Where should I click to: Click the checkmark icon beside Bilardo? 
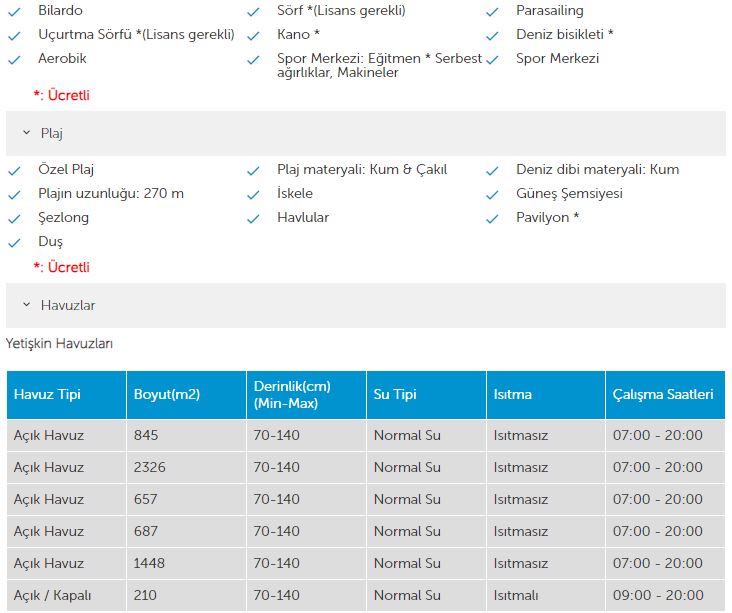[14, 12]
